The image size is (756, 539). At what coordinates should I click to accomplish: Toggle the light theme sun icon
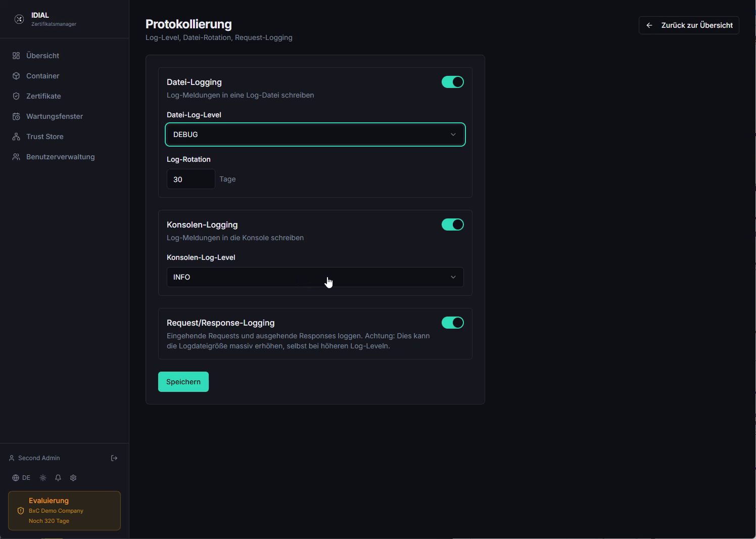click(43, 478)
